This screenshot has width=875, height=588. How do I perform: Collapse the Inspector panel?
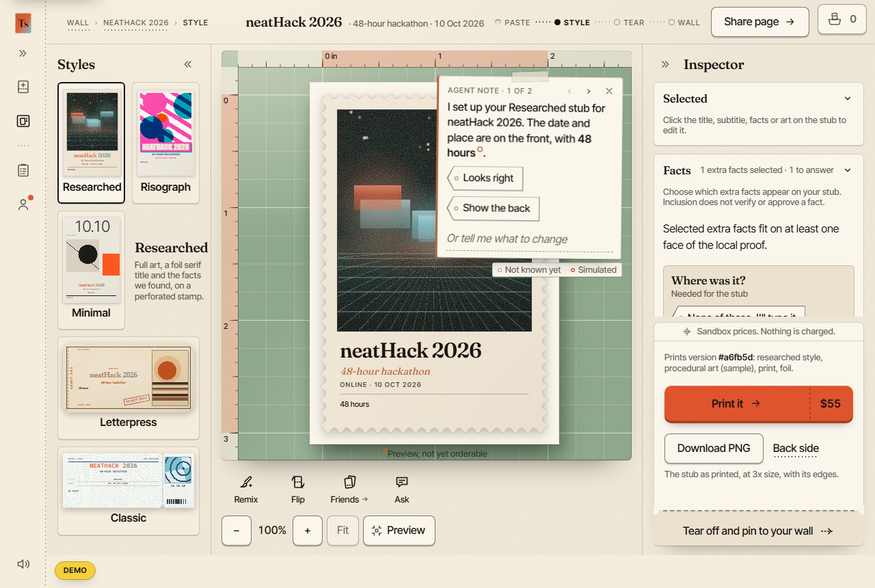click(665, 64)
